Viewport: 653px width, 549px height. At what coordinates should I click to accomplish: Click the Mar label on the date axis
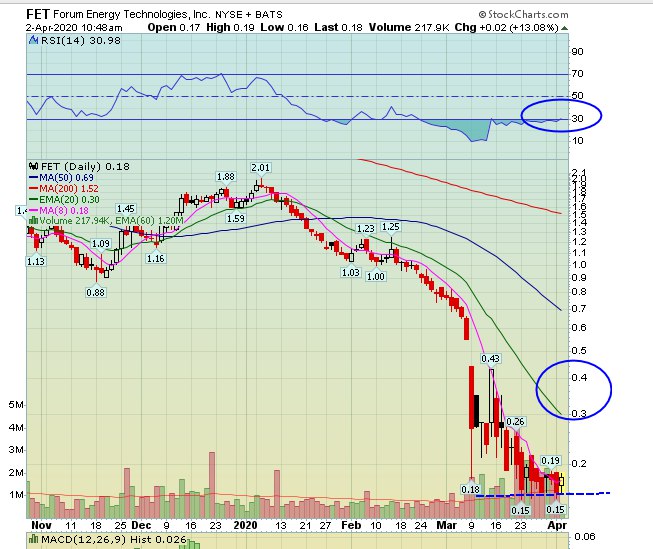[x=447, y=526]
